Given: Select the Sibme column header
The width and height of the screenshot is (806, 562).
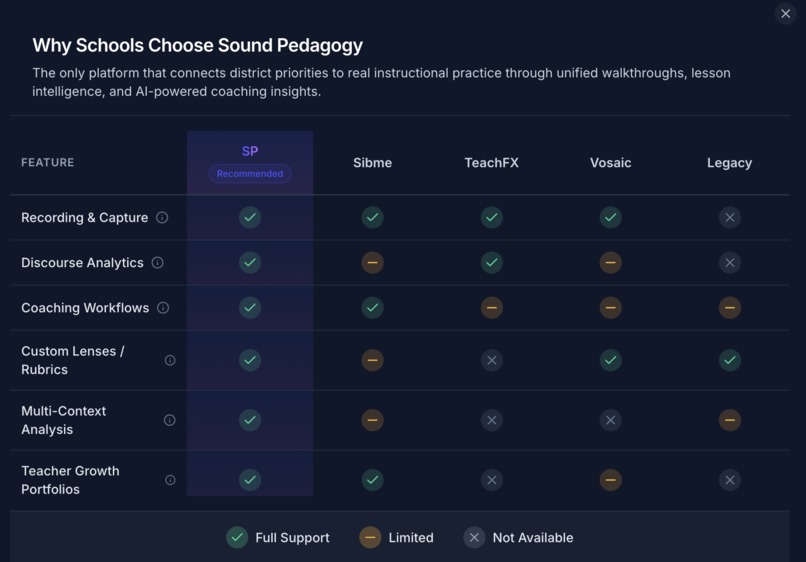Looking at the screenshot, I should (x=372, y=163).
